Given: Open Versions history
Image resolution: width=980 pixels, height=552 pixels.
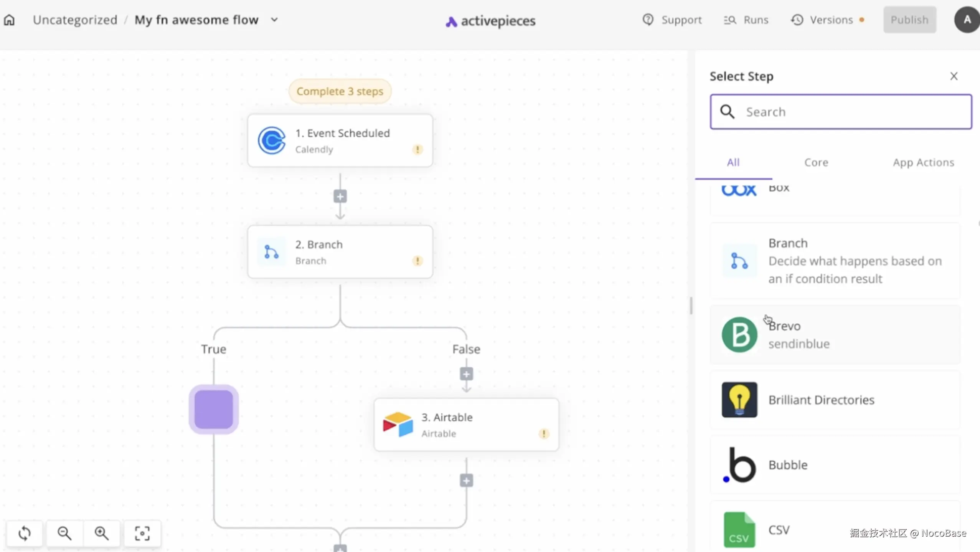Looking at the screenshot, I should (x=831, y=20).
